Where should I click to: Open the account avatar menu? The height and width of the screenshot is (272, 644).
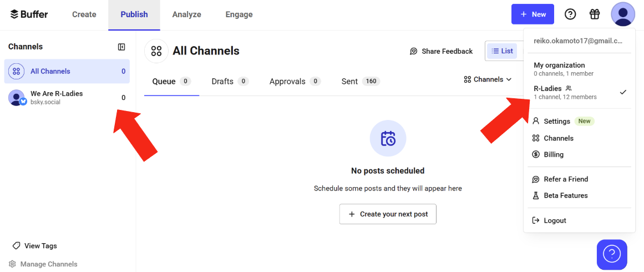pos(623,14)
